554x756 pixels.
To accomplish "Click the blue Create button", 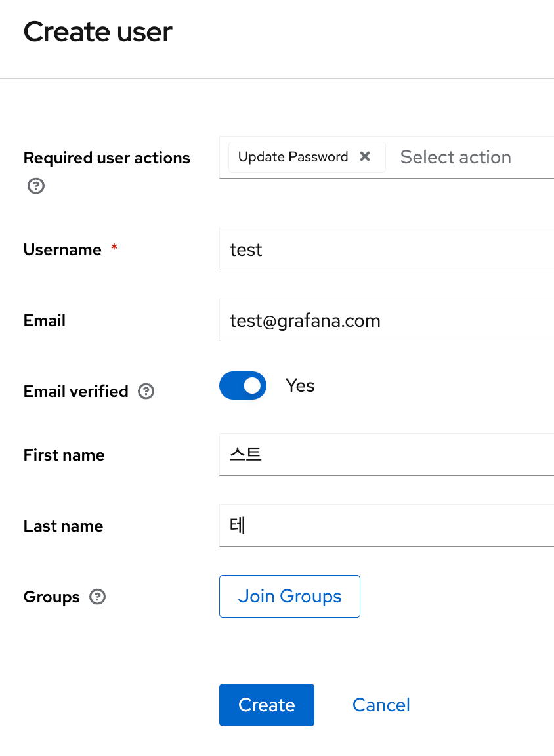I will coord(266,705).
